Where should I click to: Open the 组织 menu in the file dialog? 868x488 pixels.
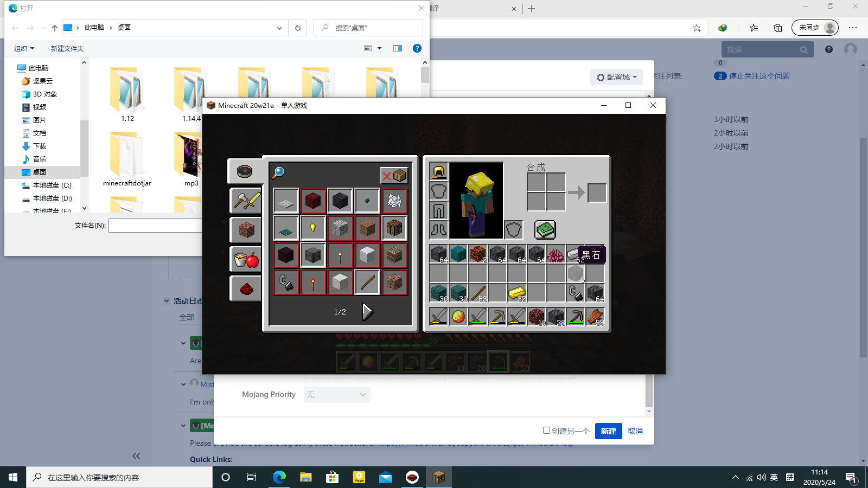click(x=24, y=48)
